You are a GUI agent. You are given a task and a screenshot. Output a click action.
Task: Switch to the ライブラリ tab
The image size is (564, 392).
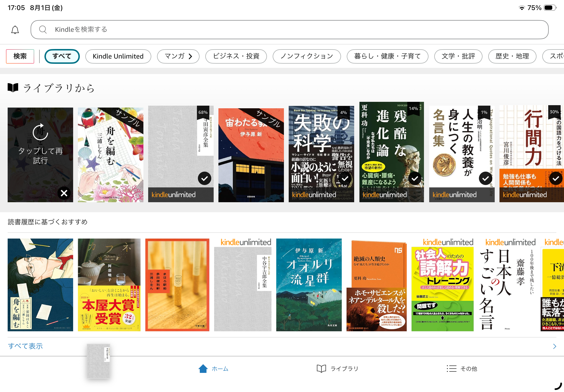tap(338, 369)
